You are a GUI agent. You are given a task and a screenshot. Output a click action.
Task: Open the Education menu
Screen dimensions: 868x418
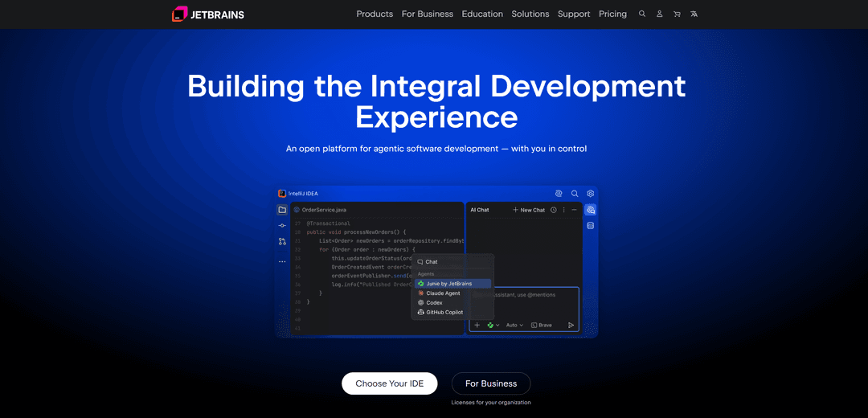click(482, 14)
